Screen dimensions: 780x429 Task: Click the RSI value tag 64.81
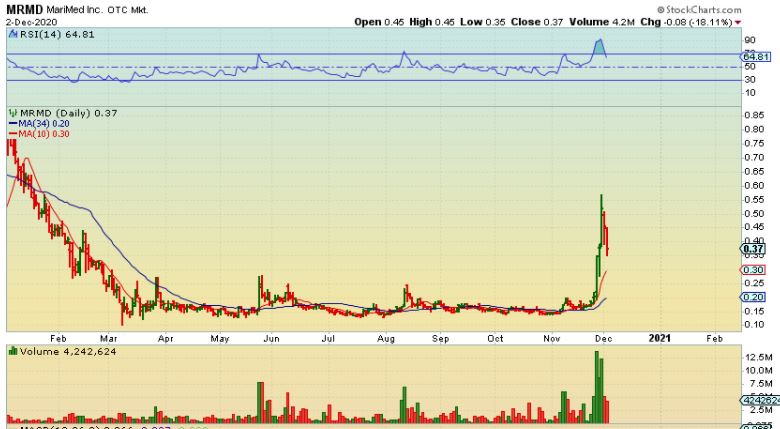757,57
